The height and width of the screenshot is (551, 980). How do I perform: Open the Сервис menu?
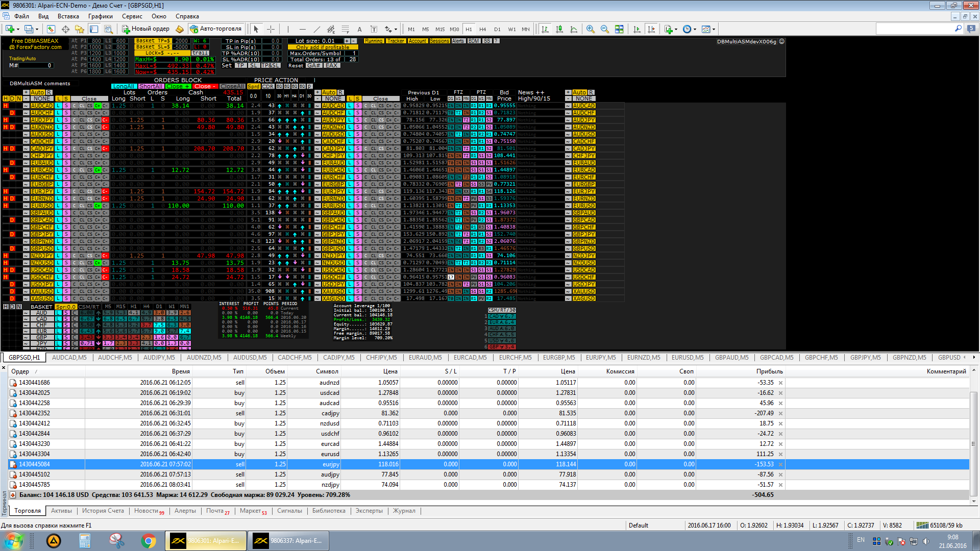(x=132, y=16)
